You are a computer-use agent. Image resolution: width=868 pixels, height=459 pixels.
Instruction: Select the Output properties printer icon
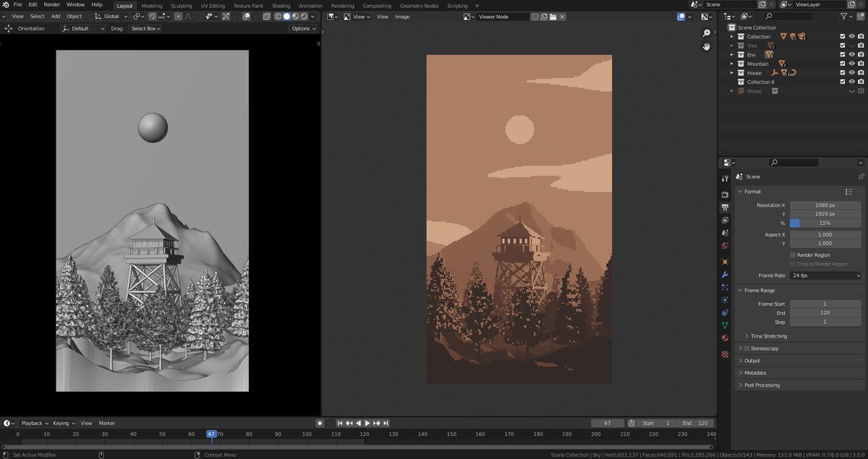tap(725, 207)
